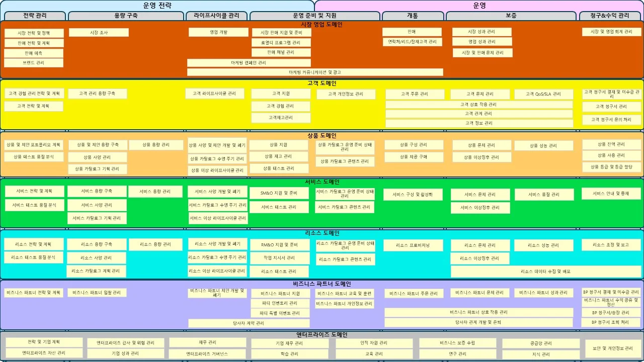Select the 지식 관리 box
This screenshot has height=362, width=644.
point(540,354)
